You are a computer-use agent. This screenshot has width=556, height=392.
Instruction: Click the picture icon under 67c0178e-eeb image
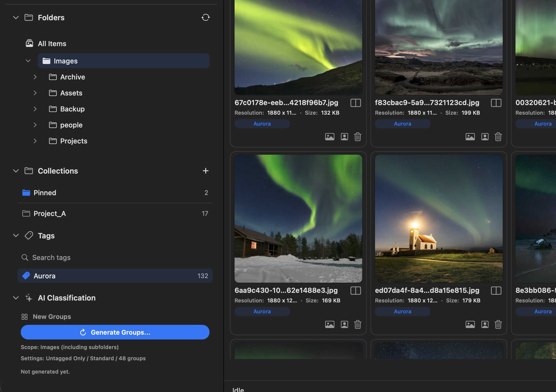(x=330, y=137)
